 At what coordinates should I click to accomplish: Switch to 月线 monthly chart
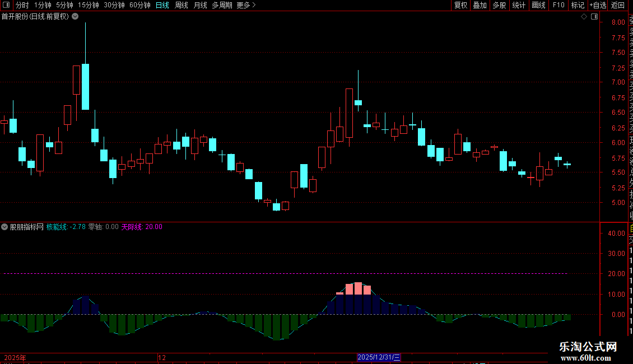pos(200,5)
